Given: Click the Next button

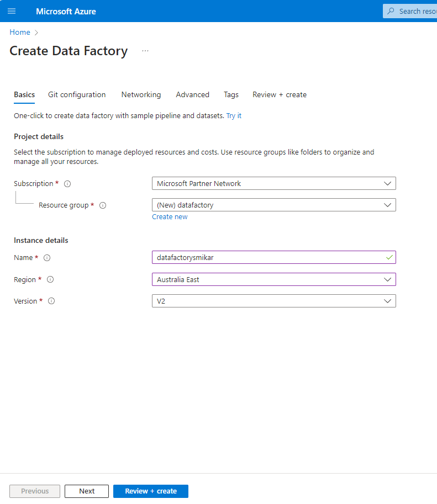Looking at the screenshot, I should pyautogui.click(x=87, y=491).
